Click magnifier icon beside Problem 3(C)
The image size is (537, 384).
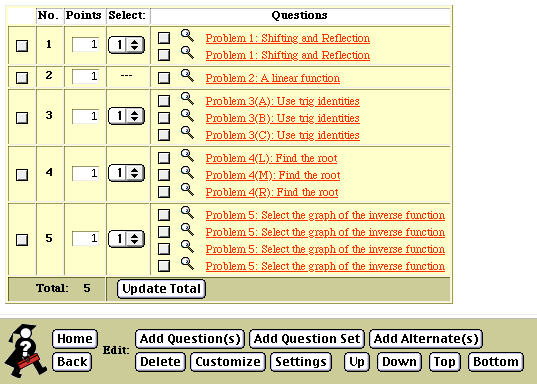click(187, 133)
